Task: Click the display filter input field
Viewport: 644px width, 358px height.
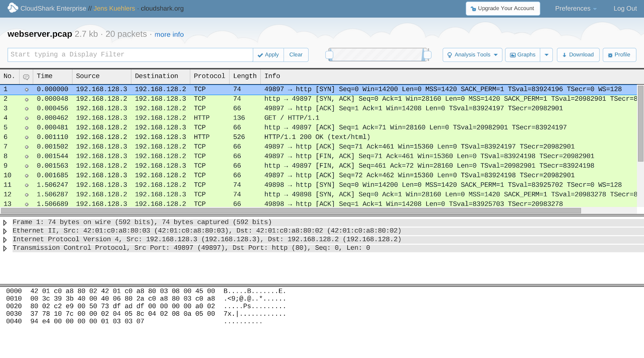Action: (x=130, y=55)
